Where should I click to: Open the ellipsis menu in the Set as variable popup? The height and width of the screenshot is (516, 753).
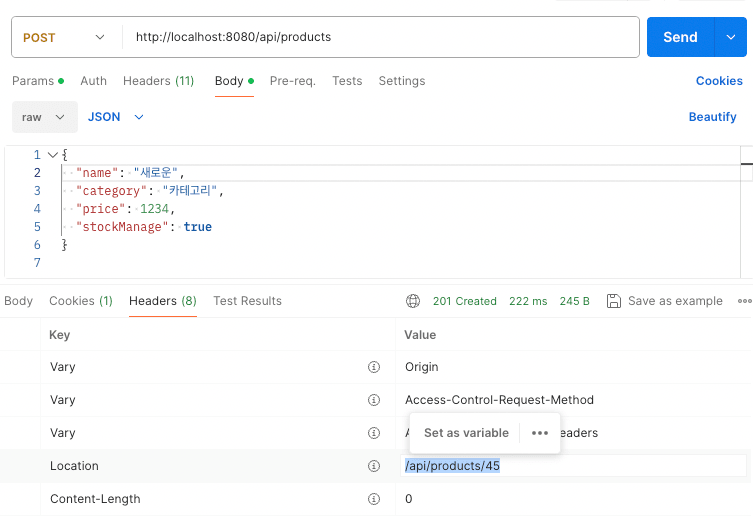click(540, 433)
